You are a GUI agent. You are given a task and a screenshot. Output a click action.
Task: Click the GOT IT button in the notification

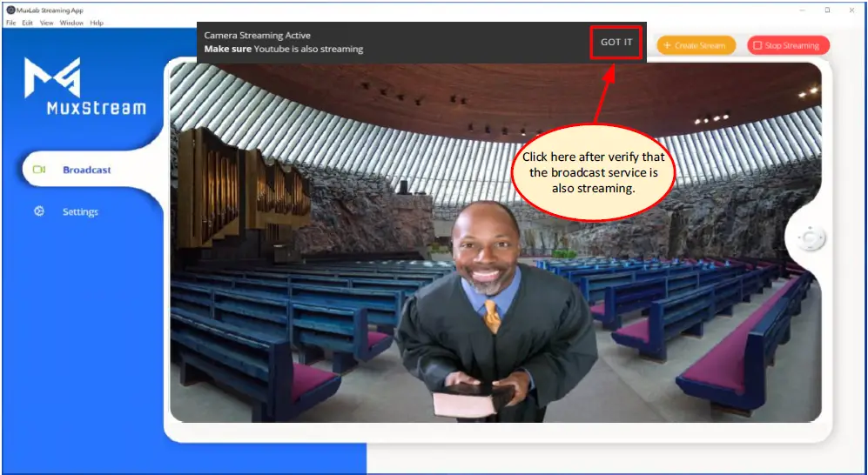click(616, 42)
